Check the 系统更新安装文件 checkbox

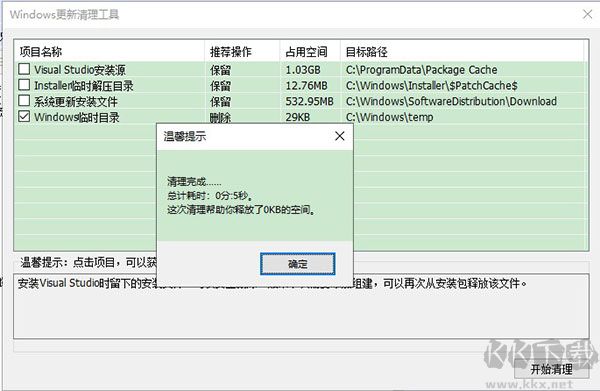pyautogui.click(x=24, y=101)
